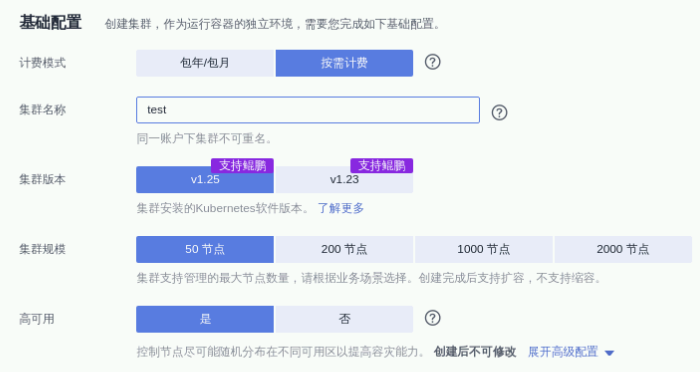Select 200 节点 cluster scale
700x372 pixels.
(x=344, y=249)
